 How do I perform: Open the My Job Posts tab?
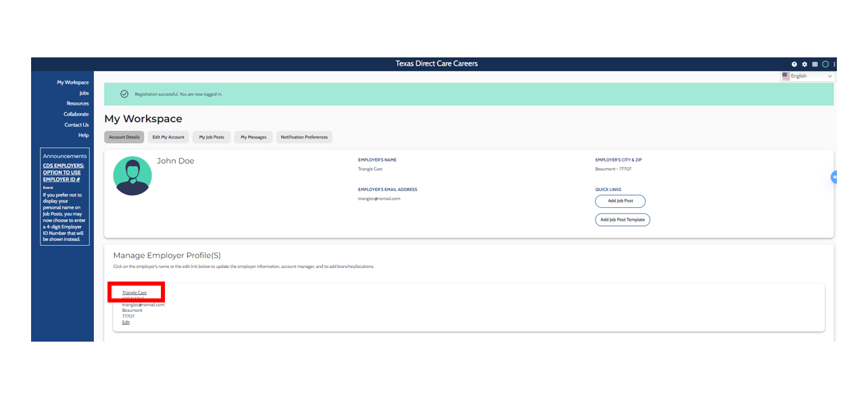pyautogui.click(x=211, y=137)
